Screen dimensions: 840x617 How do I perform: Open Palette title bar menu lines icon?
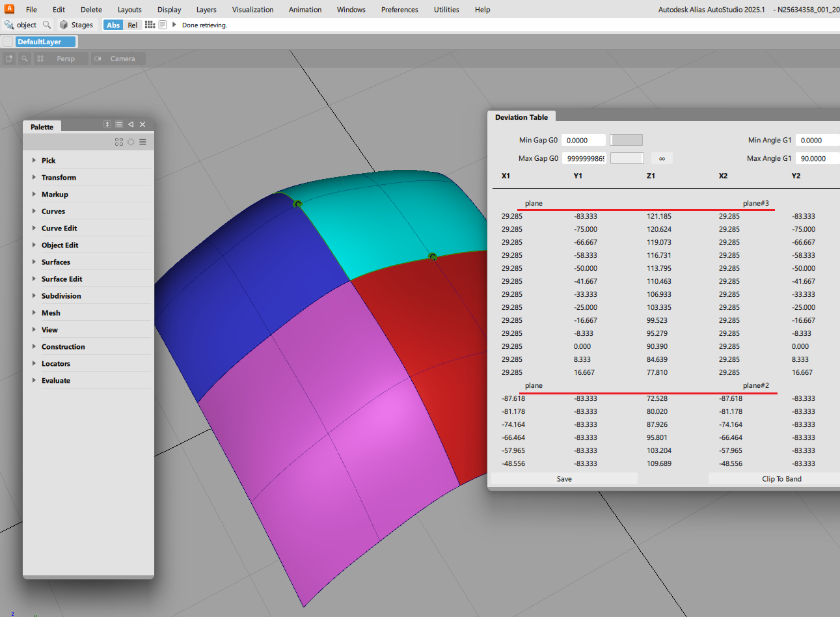(x=119, y=124)
